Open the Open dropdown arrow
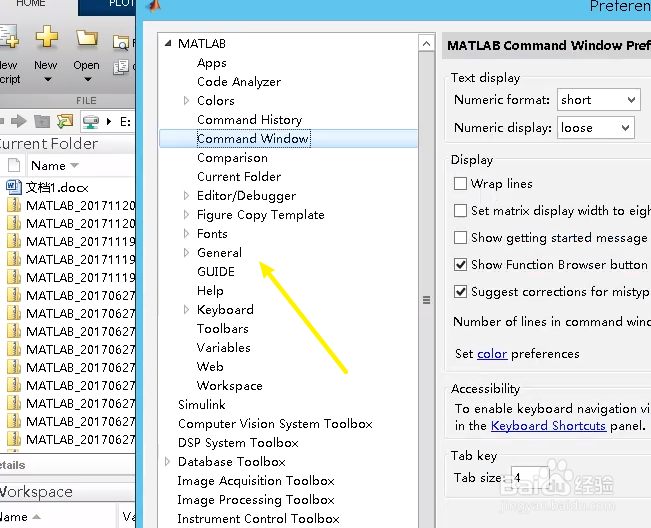 [x=88, y=79]
